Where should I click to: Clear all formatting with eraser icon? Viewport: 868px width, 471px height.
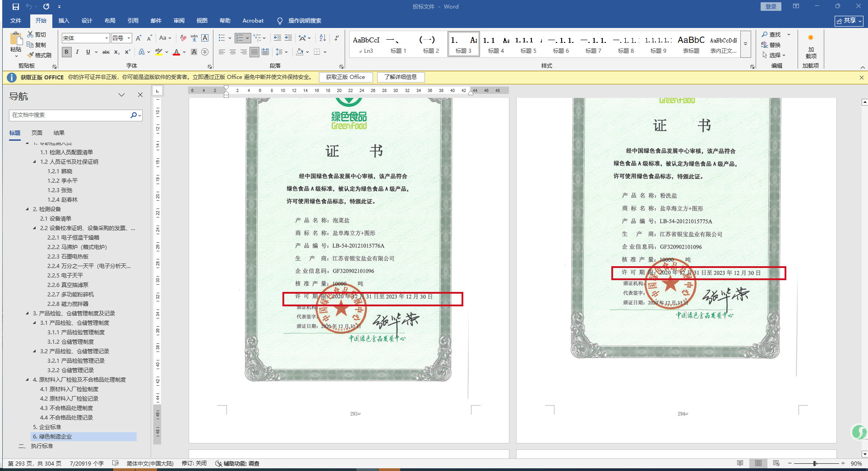pos(183,38)
